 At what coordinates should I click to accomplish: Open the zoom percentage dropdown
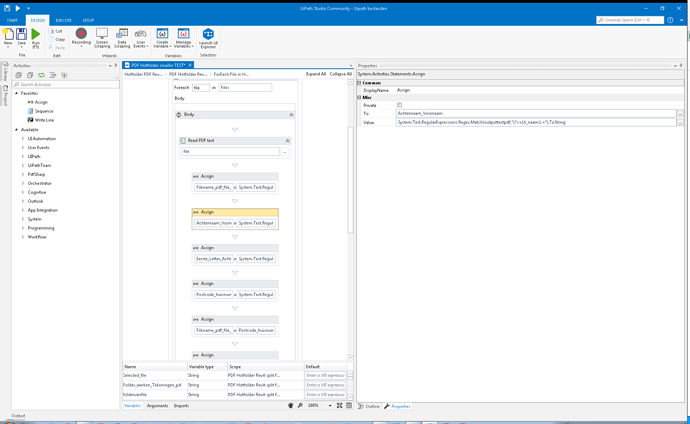pyautogui.click(x=330, y=406)
